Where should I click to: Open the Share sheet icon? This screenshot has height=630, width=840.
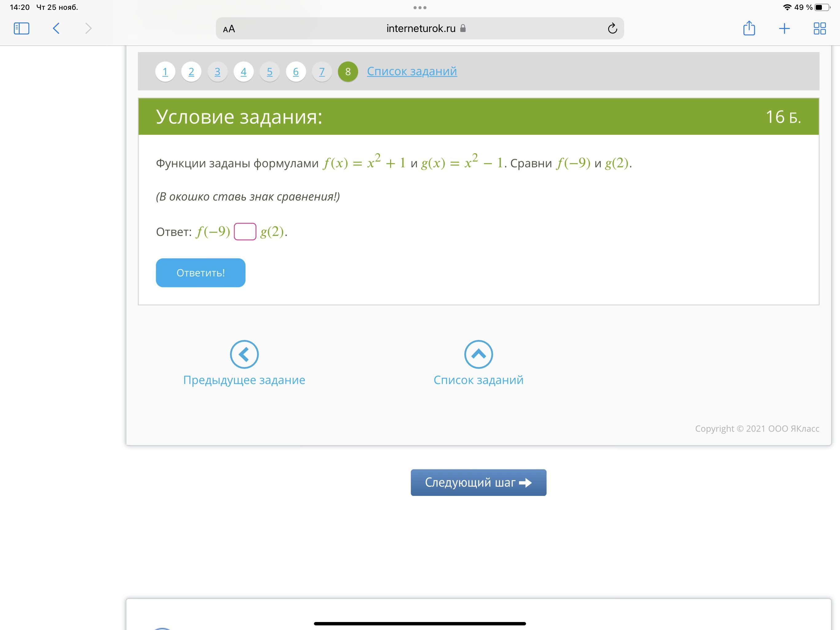[749, 29]
